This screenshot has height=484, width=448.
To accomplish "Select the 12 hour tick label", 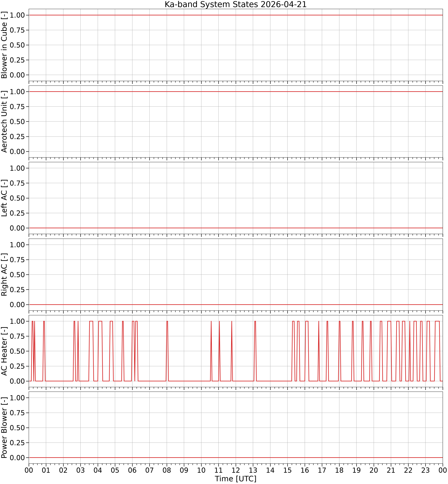I will [x=236, y=470].
